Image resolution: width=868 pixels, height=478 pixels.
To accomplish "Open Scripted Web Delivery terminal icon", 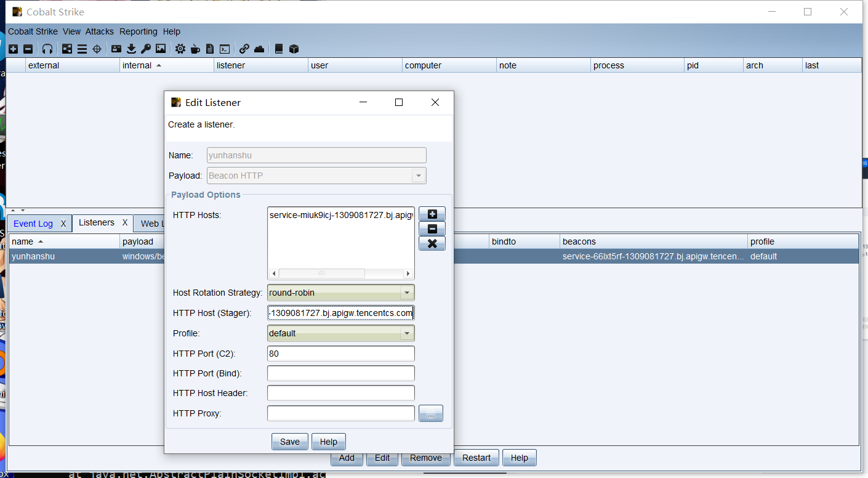I will [225, 49].
